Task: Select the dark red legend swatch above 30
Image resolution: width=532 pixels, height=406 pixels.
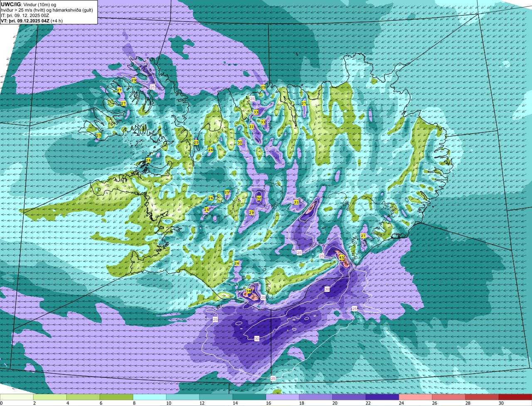Action: pyautogui.click(x=515, y=397)
